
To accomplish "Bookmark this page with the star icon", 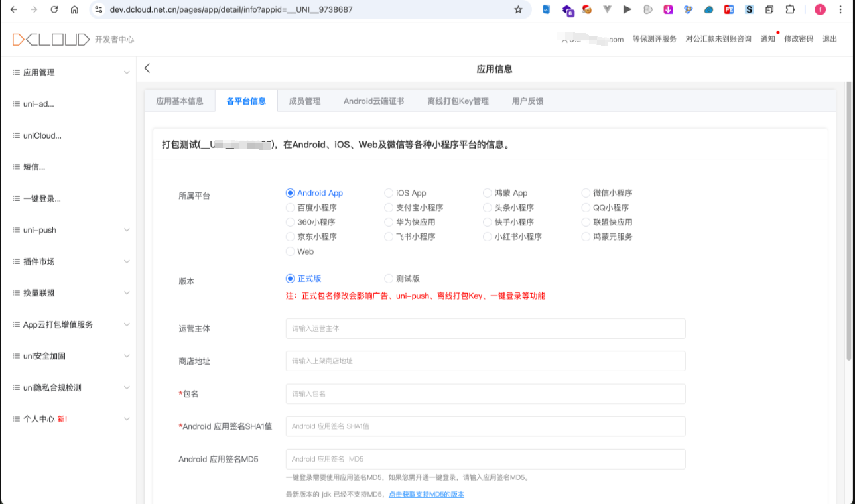I will coord(518,9).
